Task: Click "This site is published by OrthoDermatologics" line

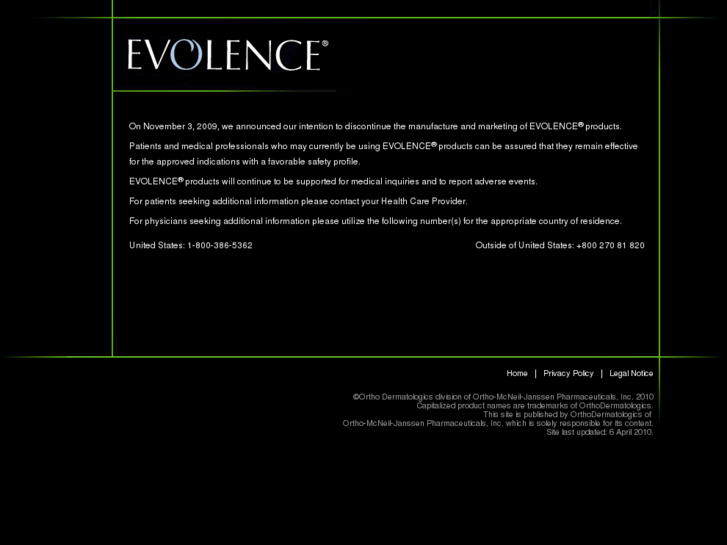Action: pos(567,415)
